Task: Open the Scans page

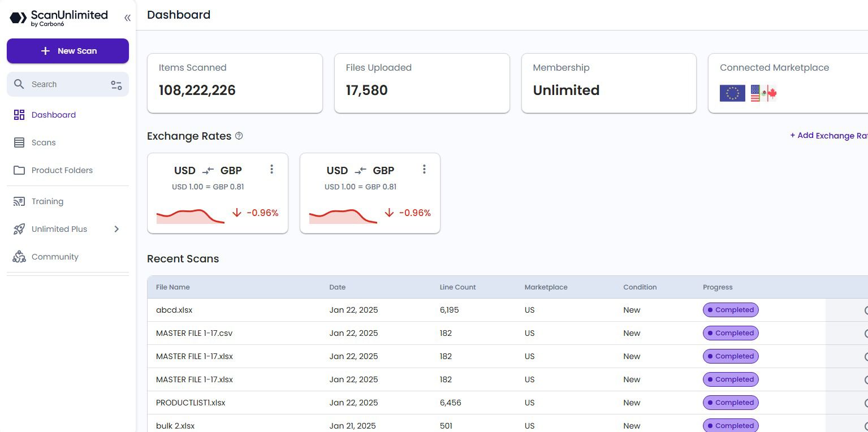Action: click(x=44, y=142)
